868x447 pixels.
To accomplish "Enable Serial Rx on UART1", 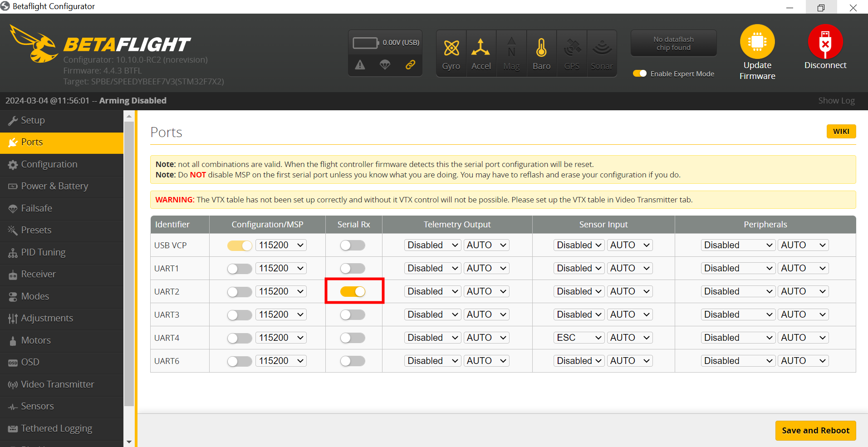I will tap(353, 269).
